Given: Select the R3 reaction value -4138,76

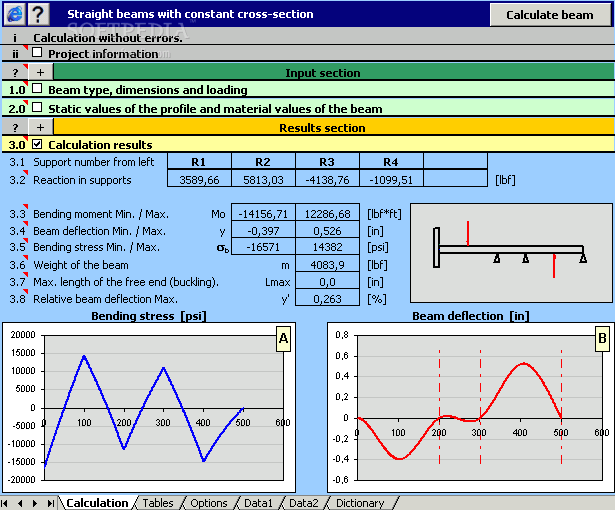Looking at the screenshot, I should [327, 180].
